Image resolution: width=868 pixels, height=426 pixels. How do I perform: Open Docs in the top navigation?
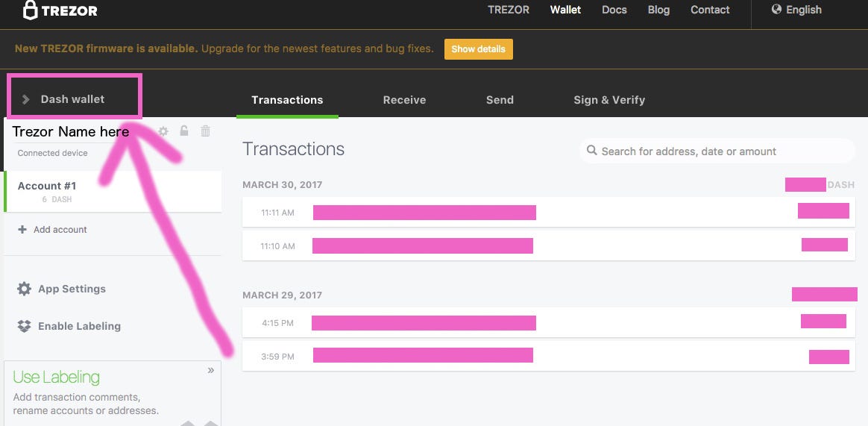[x=614, y=10]
